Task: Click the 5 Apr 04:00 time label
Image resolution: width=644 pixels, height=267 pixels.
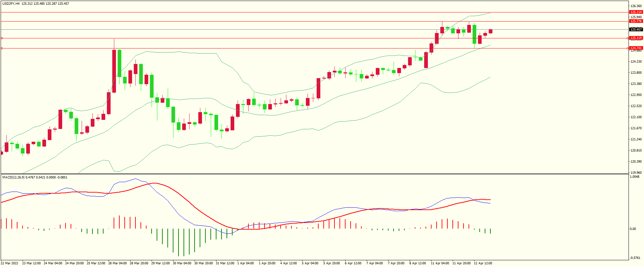Action: point(310,263)
